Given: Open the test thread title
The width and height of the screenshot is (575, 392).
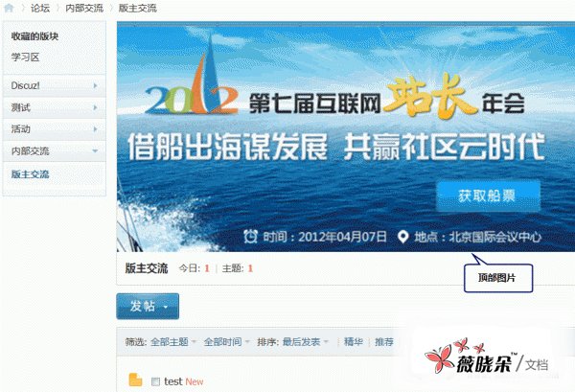Looking at the screenshot, I should click(x=173, y=381).
